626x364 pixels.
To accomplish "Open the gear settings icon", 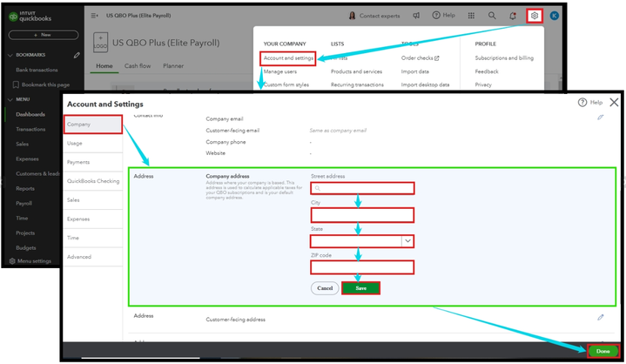I will (535, 16).
